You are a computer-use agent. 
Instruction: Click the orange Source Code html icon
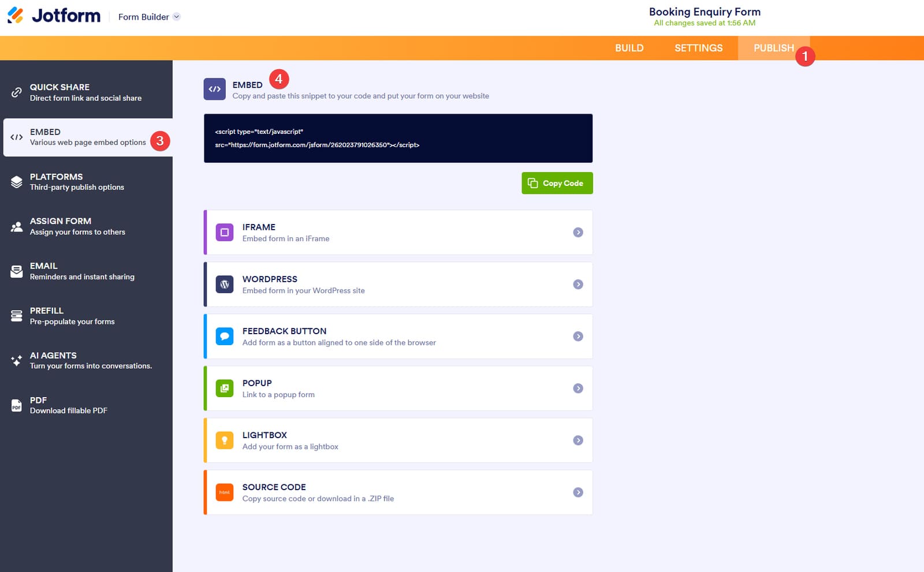click(225, 492)
